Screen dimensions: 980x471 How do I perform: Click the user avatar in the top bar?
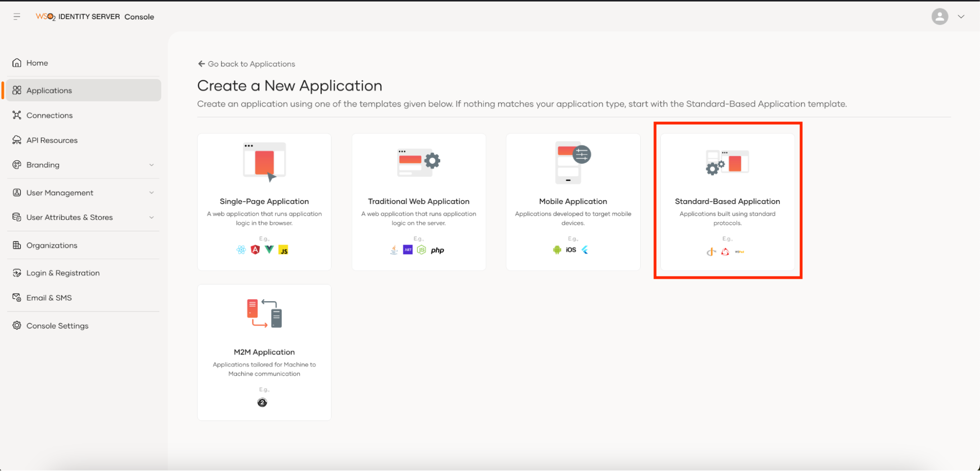tap(940, 16)
